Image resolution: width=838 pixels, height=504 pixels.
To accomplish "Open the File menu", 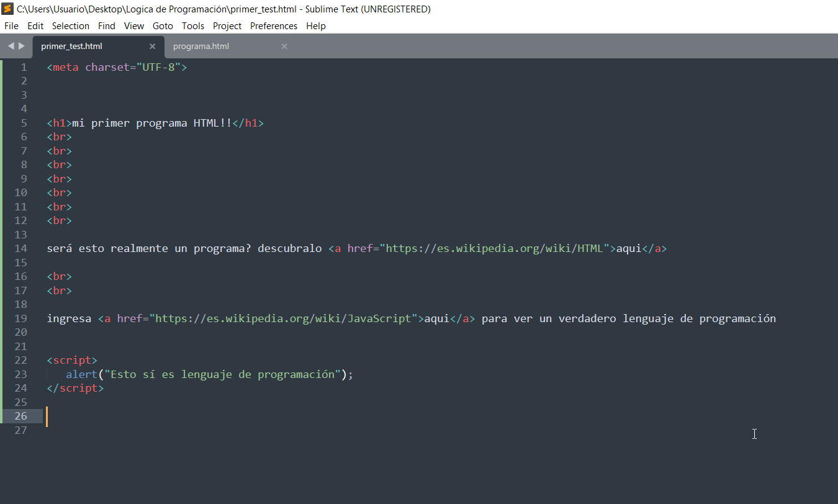I will click(11, 26).
